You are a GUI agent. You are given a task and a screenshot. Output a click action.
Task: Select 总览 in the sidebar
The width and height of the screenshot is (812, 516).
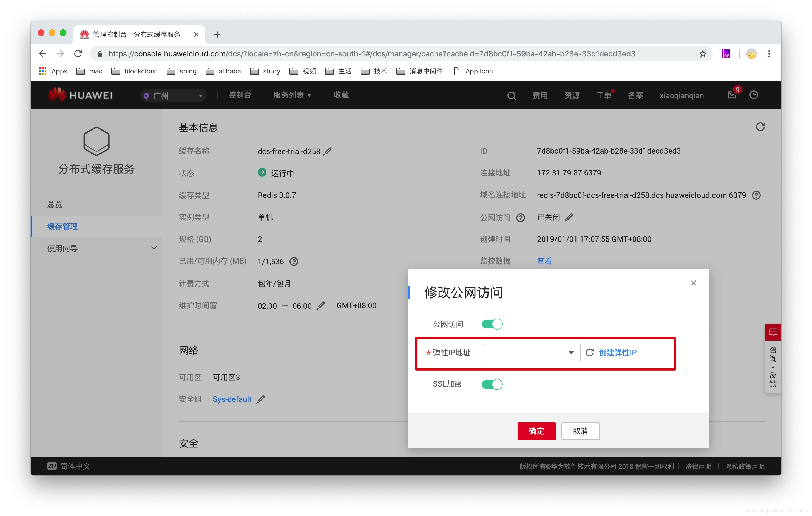tap(55, 204)
